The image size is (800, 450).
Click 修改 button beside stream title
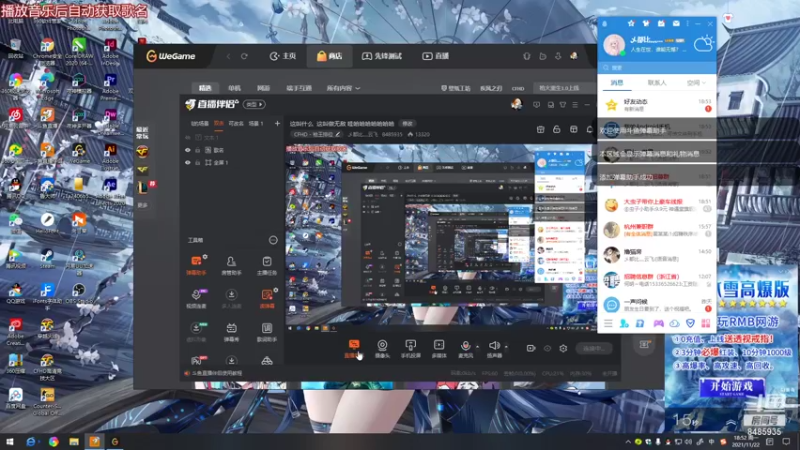coord(407,123)
